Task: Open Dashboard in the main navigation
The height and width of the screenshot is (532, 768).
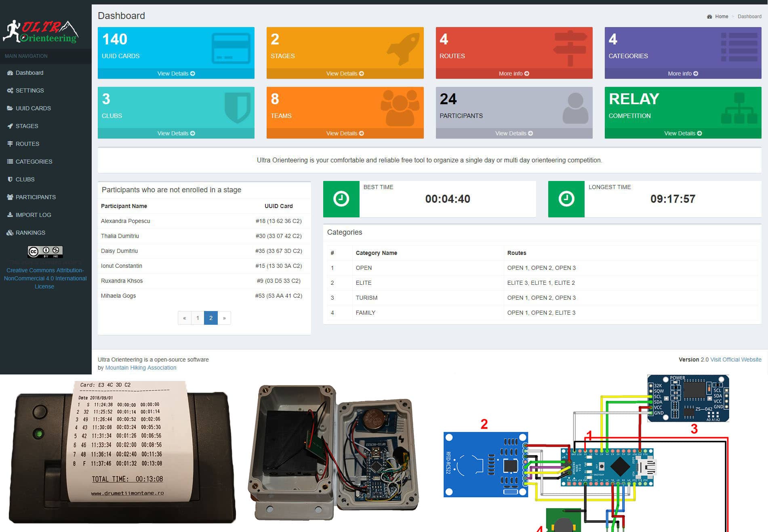Action: (x=46, y=73)
